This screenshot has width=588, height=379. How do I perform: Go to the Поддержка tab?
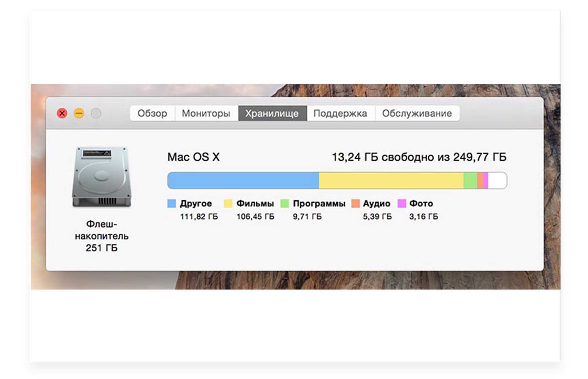point(340,113)
